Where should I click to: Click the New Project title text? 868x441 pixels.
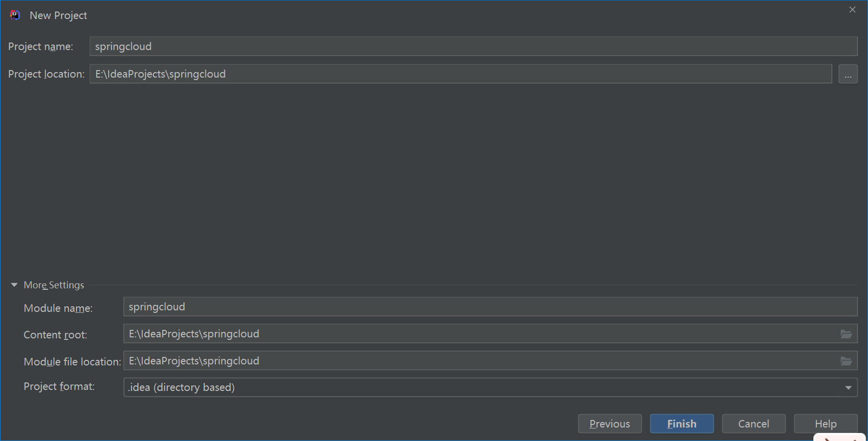click(58, 16)
